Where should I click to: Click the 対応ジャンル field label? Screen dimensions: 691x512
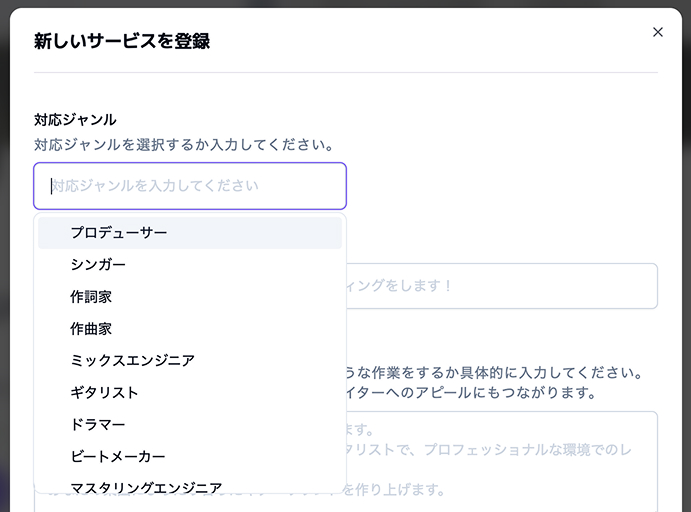(75, 119)
